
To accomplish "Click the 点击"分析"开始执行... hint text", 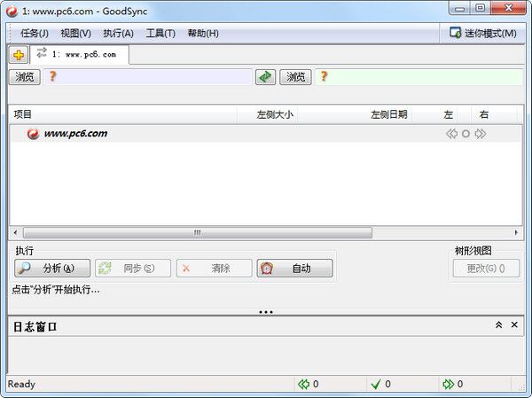I will tap(56, 290).
